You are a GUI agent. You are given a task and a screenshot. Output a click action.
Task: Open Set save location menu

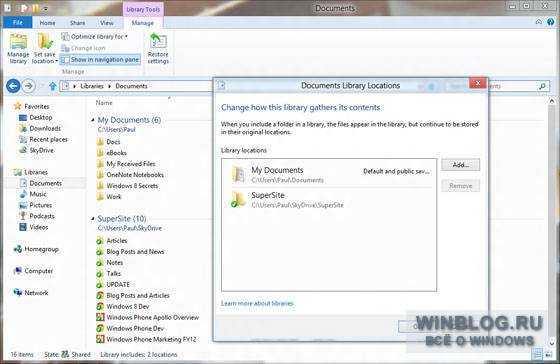pos(45,48)
